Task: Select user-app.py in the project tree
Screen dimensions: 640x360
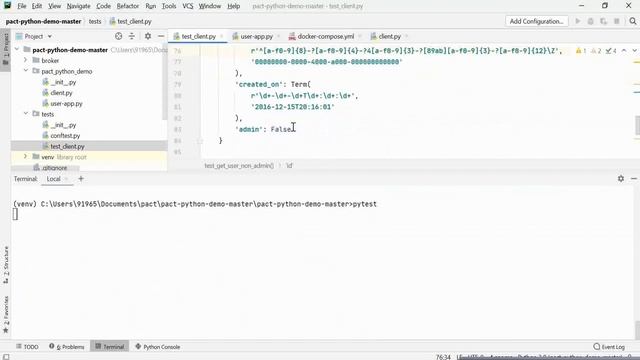Action: (x=66, y=103)
